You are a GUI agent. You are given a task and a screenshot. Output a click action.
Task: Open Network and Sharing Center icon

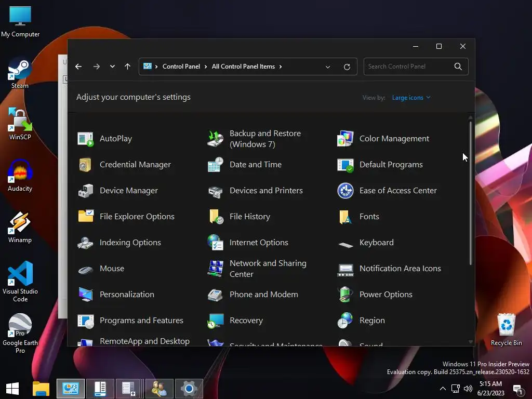point(216,269)
